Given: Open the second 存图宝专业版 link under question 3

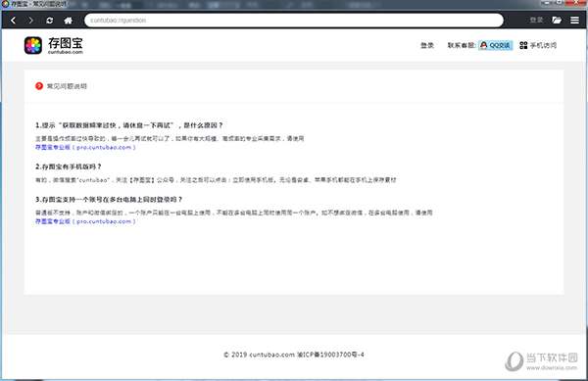Looking at the screenshot, I should pos(85,221).
